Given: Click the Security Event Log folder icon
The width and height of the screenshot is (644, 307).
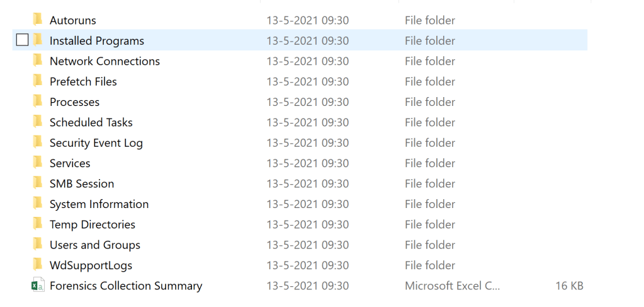Looking at the screenshot, I should click(x=38, y=142).
